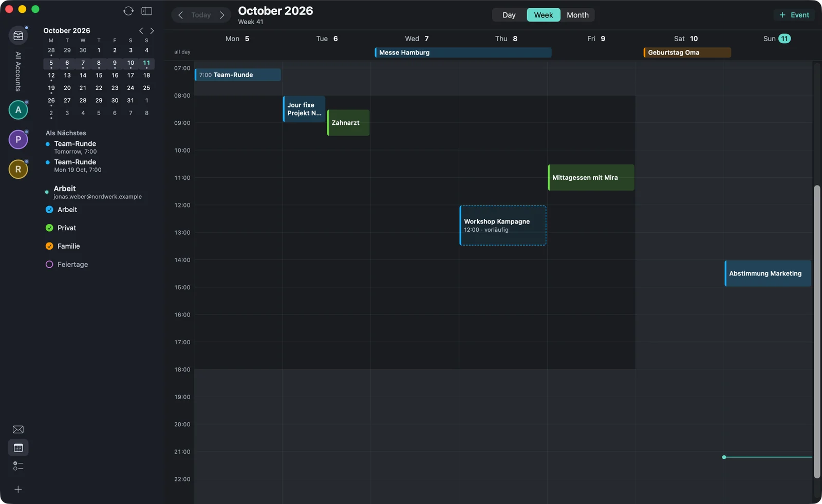The image size is (822, 504).
Task: Open the tasks list icon
Action: click(18, 466)
